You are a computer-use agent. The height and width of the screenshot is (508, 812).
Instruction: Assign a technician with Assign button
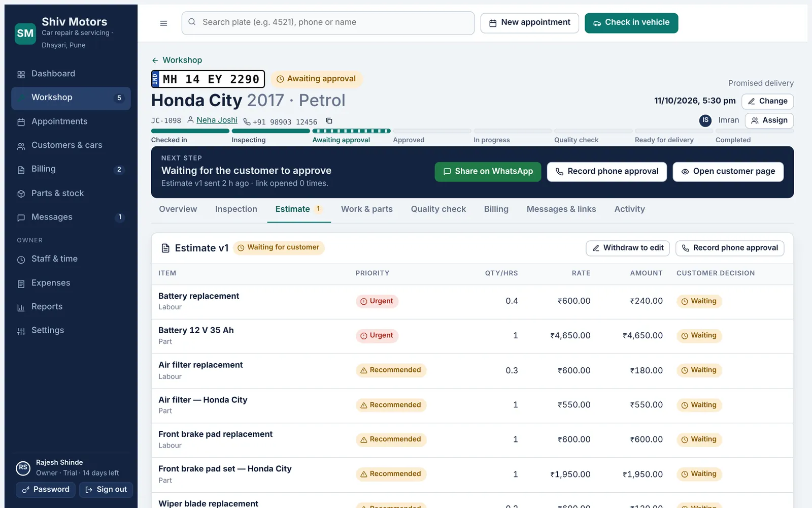pos(769,120)
